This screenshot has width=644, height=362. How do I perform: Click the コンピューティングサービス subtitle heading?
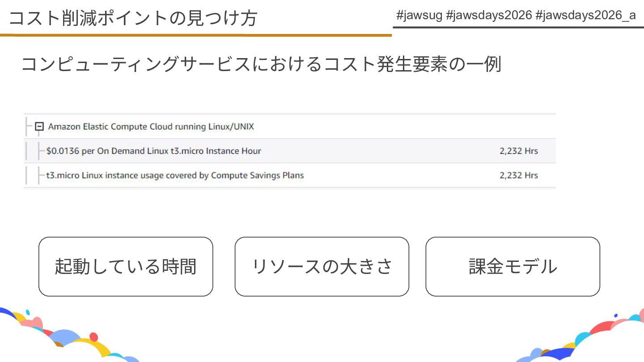261,64
